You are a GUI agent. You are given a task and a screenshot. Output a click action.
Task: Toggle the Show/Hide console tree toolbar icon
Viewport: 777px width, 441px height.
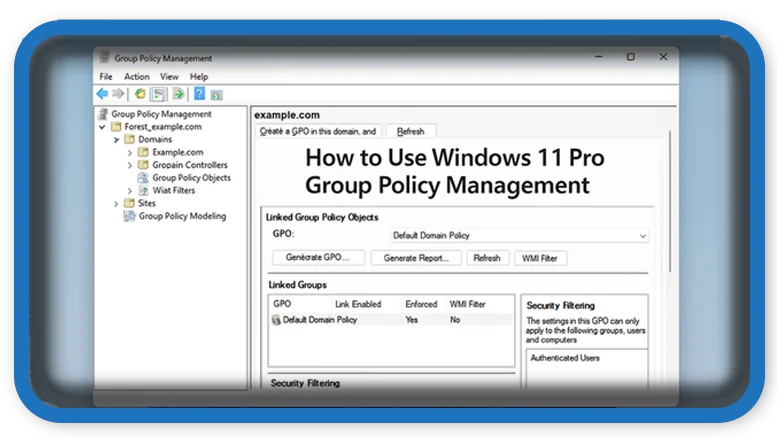pos(159,94)
